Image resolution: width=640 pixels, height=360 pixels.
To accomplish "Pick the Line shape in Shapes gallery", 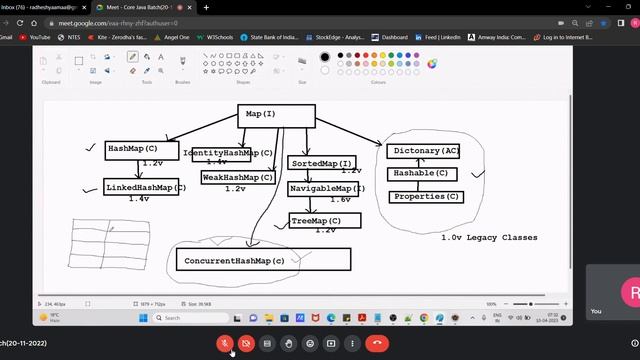I will click(x=205, y=56).
